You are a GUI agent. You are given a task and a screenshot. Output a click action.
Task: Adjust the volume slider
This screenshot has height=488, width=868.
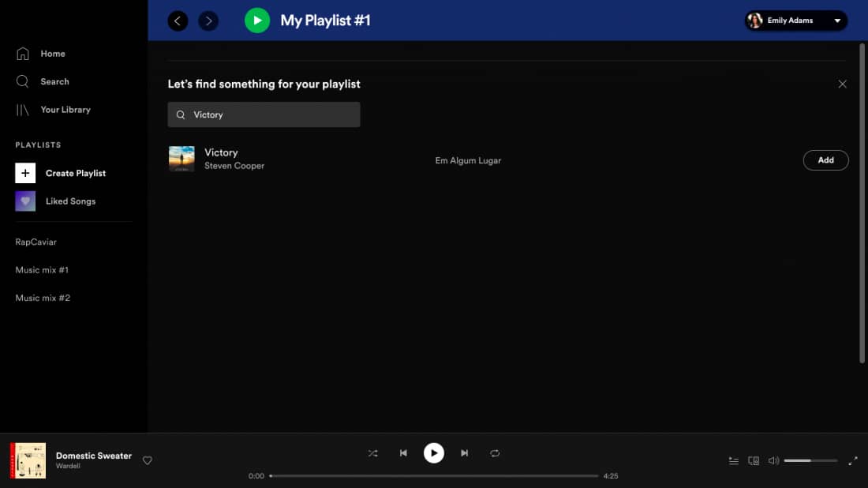tap(810, 460)
